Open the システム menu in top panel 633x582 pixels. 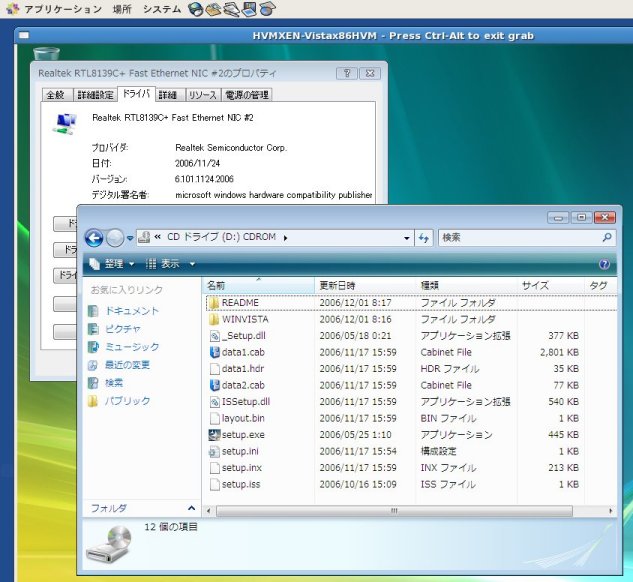[162, 8]
